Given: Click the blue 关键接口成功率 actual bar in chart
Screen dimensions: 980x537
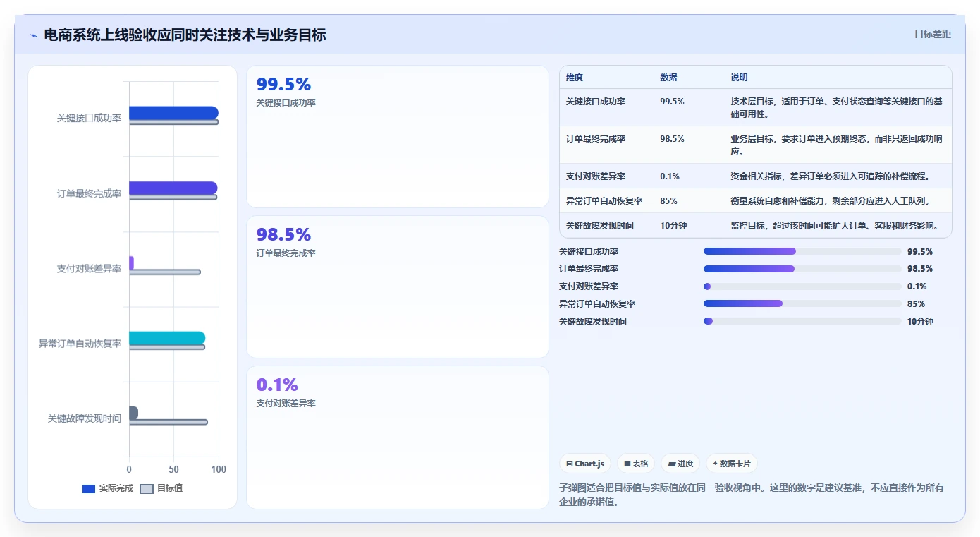Looking at the screenshot, I should click(173, 113).
